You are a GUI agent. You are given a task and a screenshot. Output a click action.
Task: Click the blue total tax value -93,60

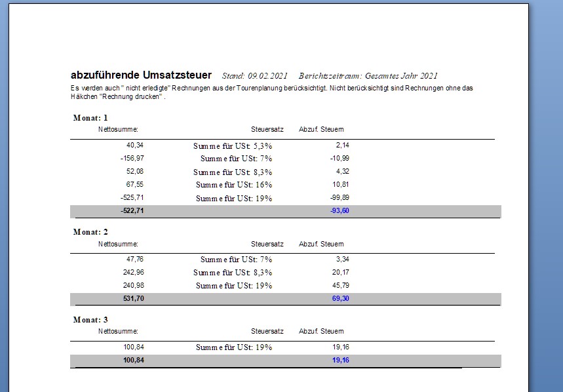(339, 211)
